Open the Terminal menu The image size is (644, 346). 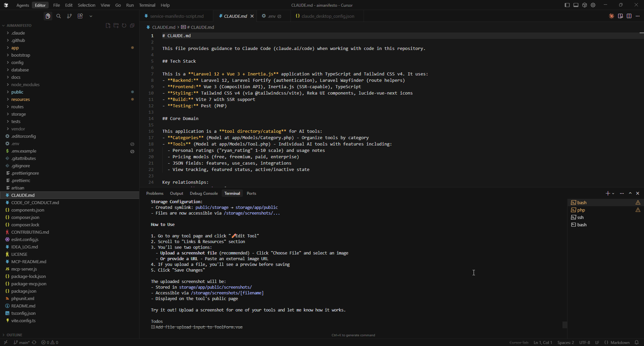point(147,5)
